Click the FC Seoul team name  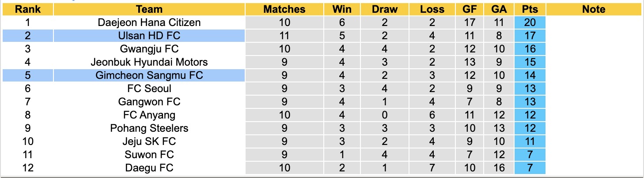point(149,89)
